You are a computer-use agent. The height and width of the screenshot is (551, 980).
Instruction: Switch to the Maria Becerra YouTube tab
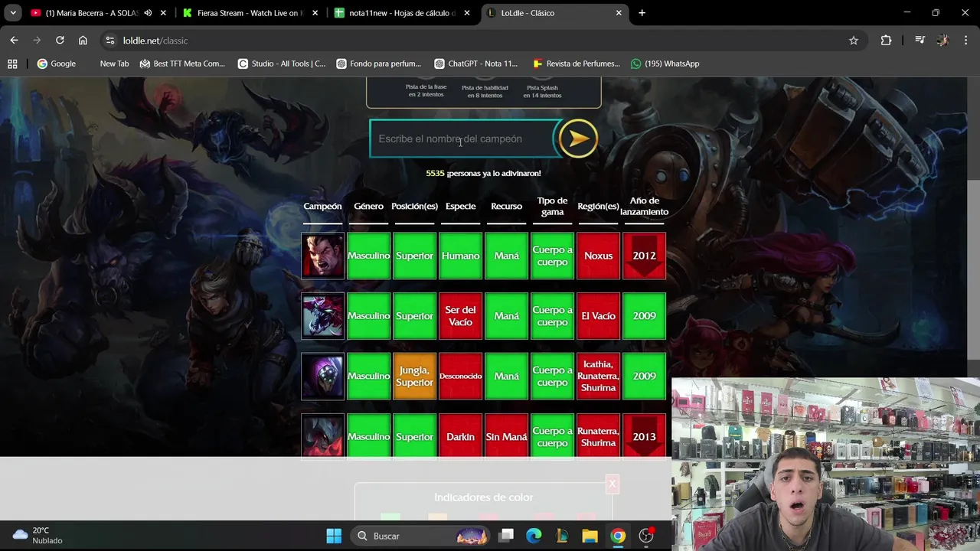[90, 13]
